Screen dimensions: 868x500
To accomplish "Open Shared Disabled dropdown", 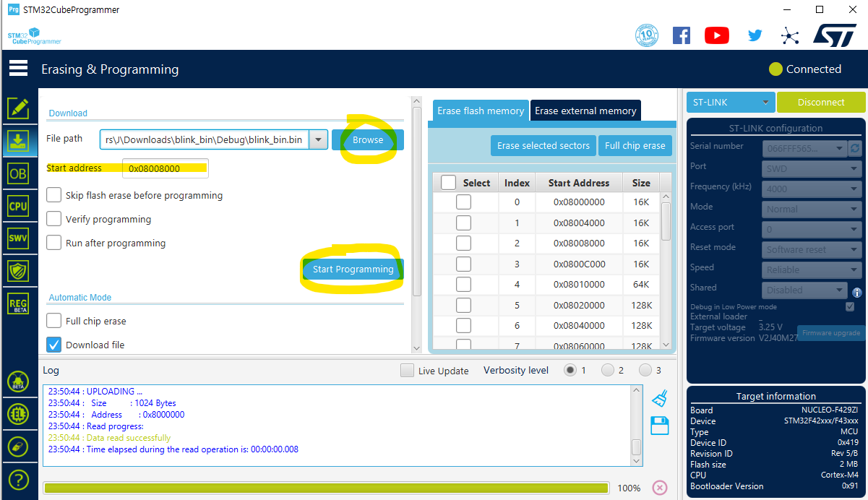I will [x=806, y=290].
